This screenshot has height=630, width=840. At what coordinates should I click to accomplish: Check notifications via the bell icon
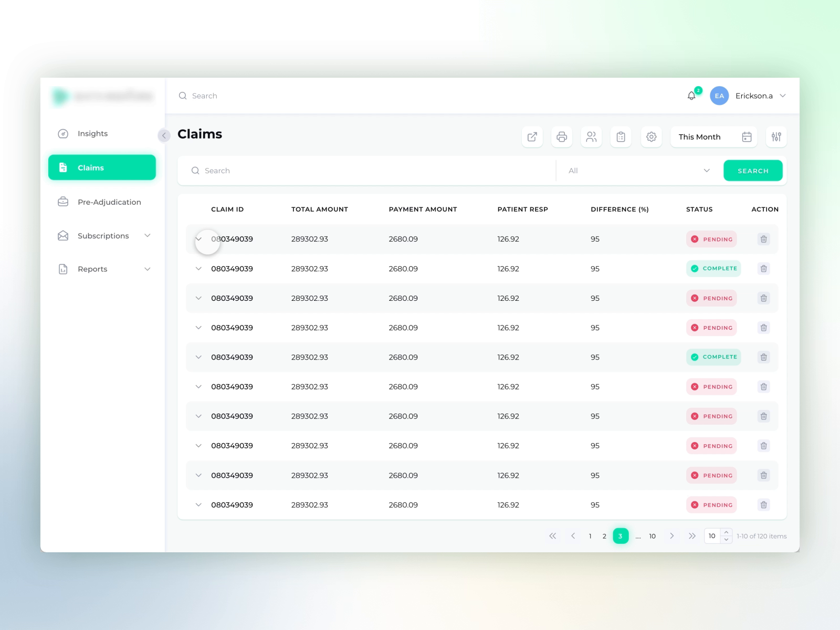(691, 96)
